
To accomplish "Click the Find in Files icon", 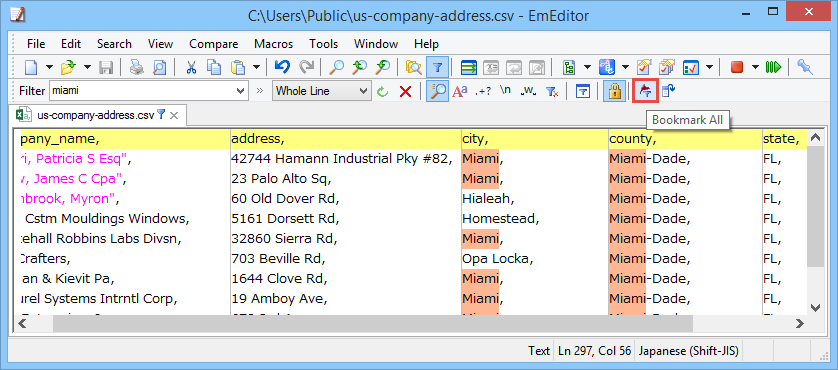I will (413, 67).
